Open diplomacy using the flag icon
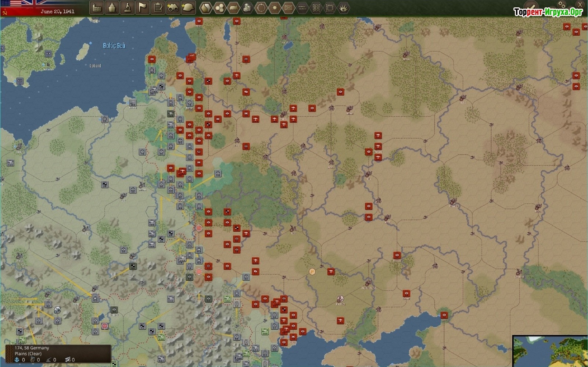This screenshot has height=367, width=588. point(143,8)
